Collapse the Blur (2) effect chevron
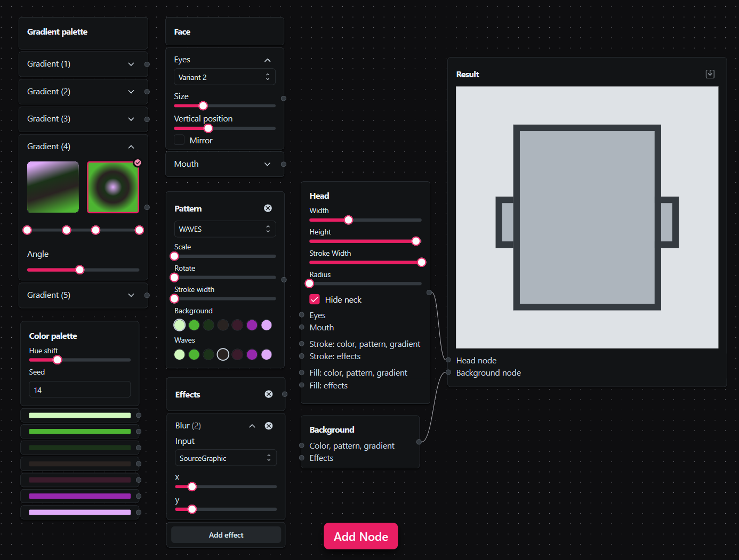 pos(252,426)
